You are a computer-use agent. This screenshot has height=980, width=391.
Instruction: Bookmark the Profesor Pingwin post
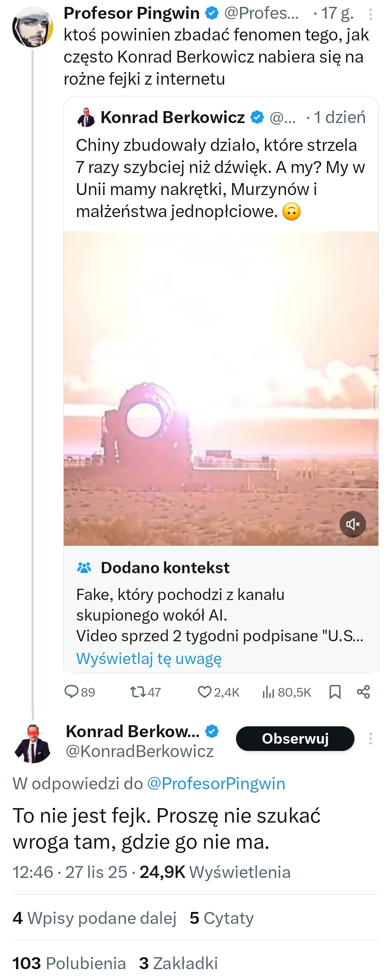(x=335, y=691)
